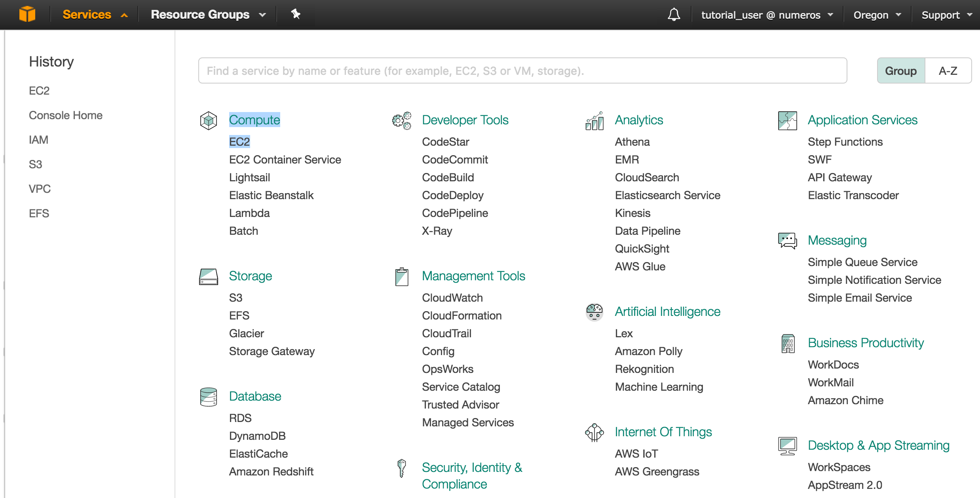Click the Analytics bar chart icon
This screenshot has width=980, height=498.
pos(594,120)
